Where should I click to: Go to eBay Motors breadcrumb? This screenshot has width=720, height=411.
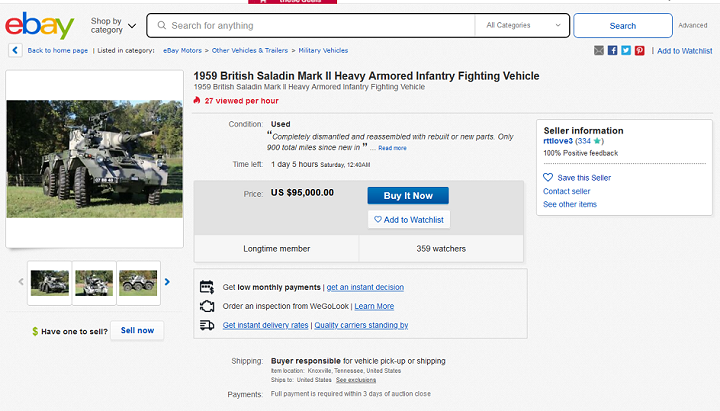pos(185,50)
